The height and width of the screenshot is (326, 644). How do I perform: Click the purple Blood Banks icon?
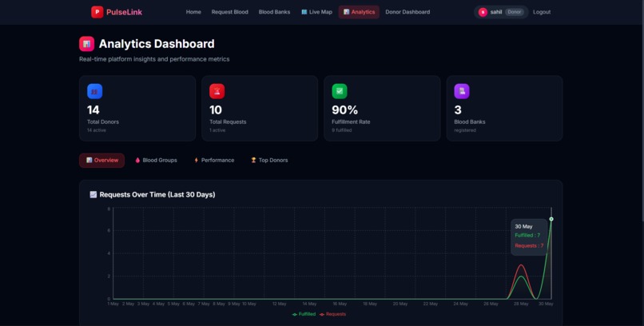(x=462, y=92)
